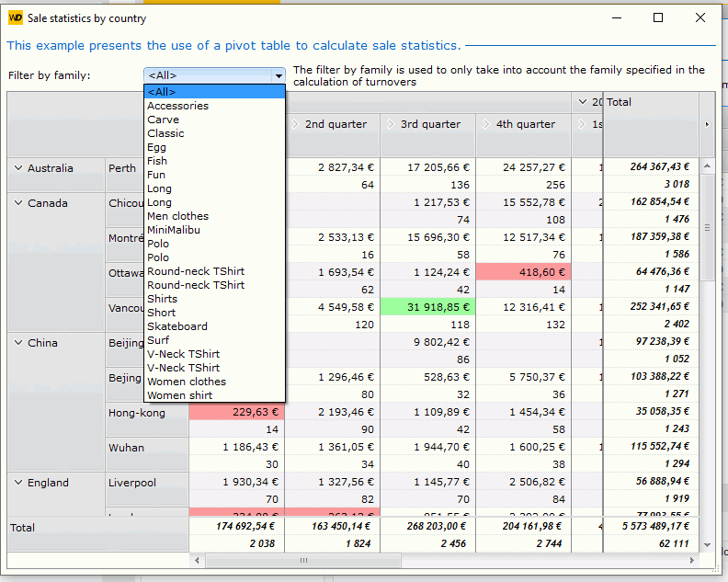Collapse the England country group
Image resolution: width=728 pixels, height=582 pixels.
(x=18, y=483)
